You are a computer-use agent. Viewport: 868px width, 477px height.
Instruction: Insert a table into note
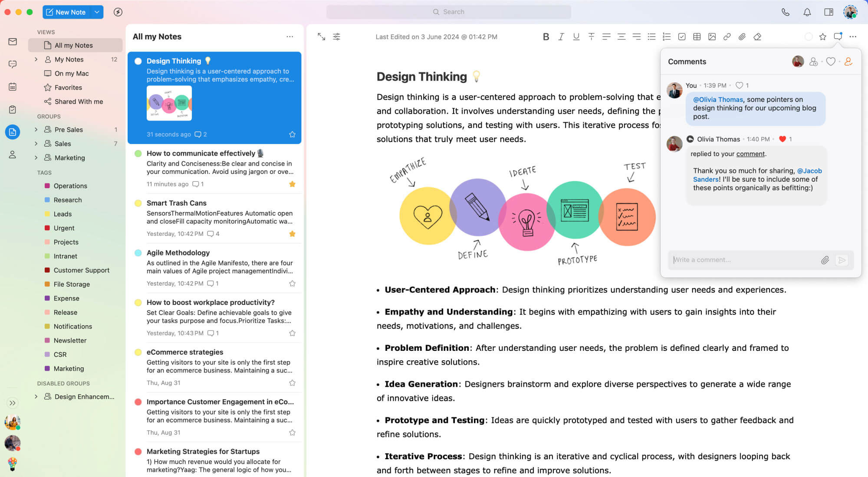697,37
